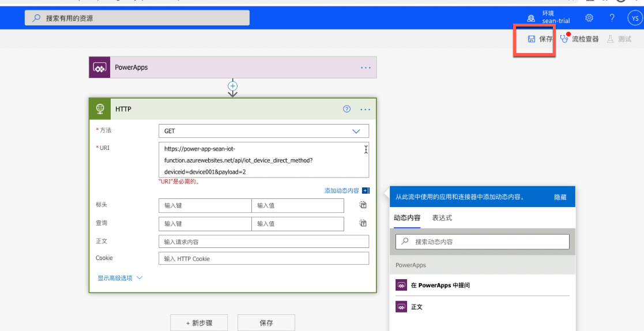Select the body (正文) dynamic content item
This screenshot has width=644, height=331.
(x=483, y=307)
